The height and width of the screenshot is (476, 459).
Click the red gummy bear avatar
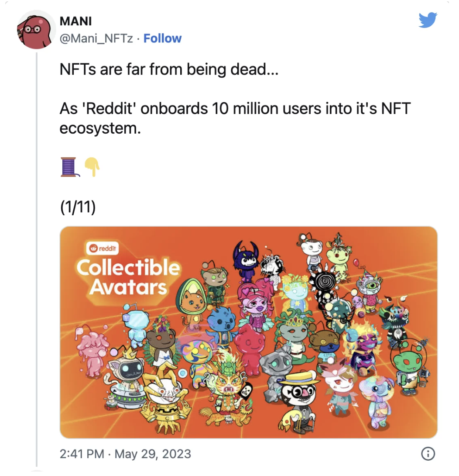[250, 348]
